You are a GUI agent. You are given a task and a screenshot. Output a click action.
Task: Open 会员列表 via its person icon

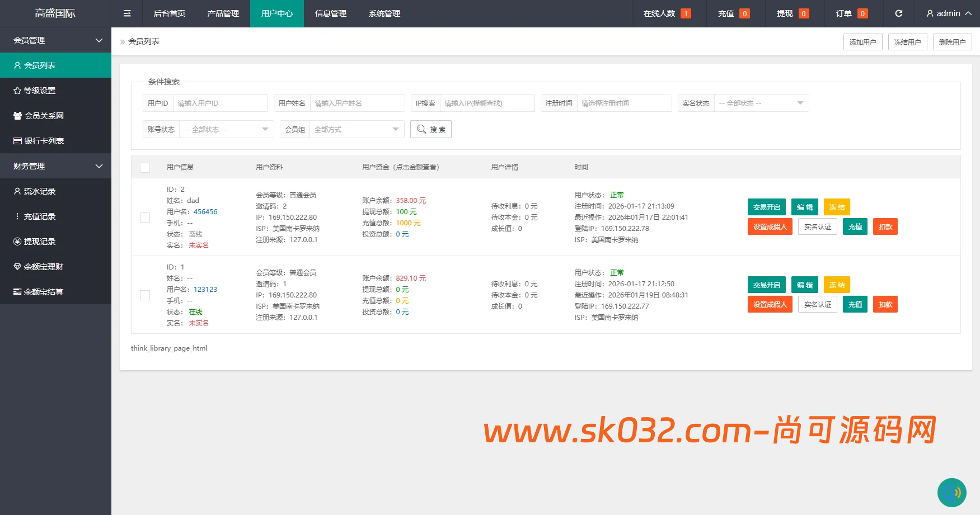[x=17, y=65]
